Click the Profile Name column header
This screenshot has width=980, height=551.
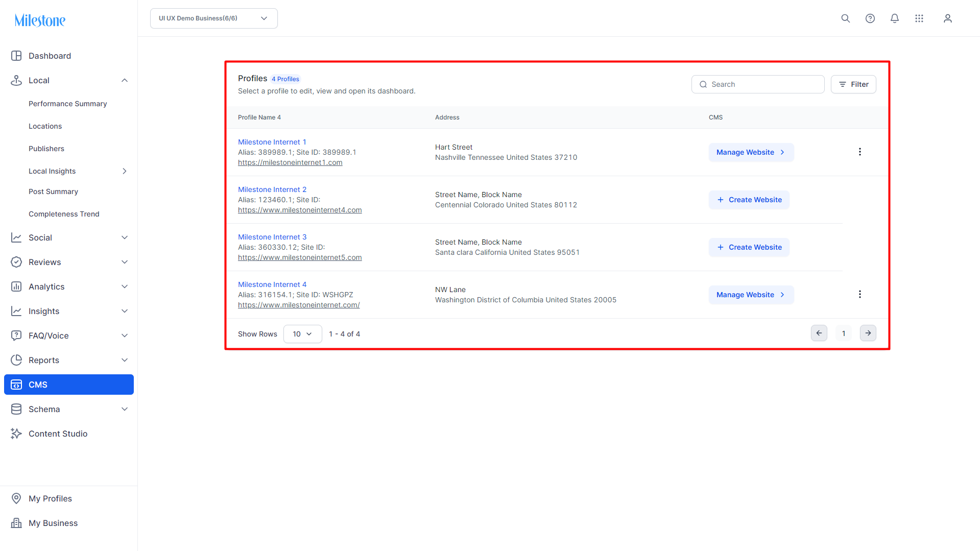pos(259,117)
